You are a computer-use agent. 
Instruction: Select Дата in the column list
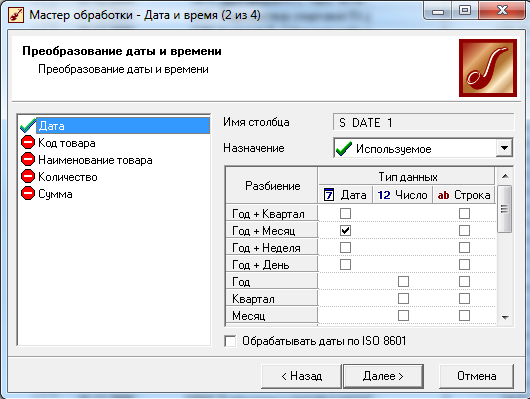(123, 125)
